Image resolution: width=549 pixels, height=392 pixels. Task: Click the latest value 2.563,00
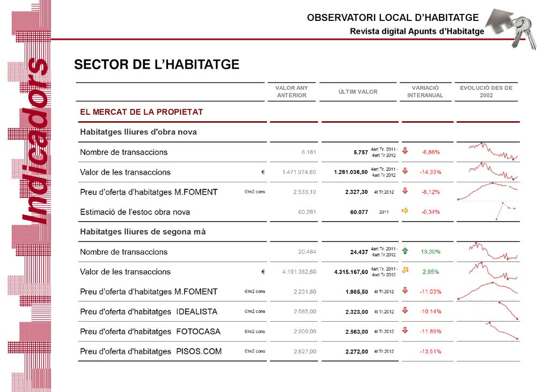pos(356,332)
